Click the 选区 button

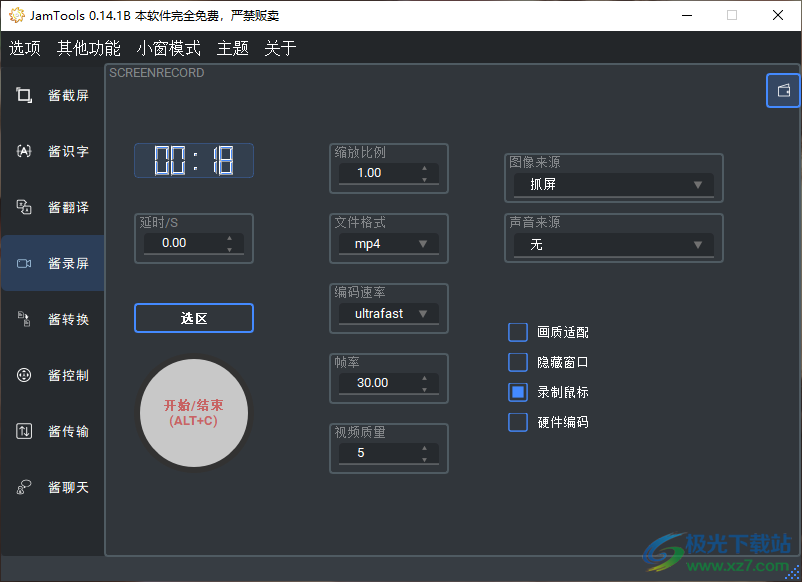(x=194, y=318)
